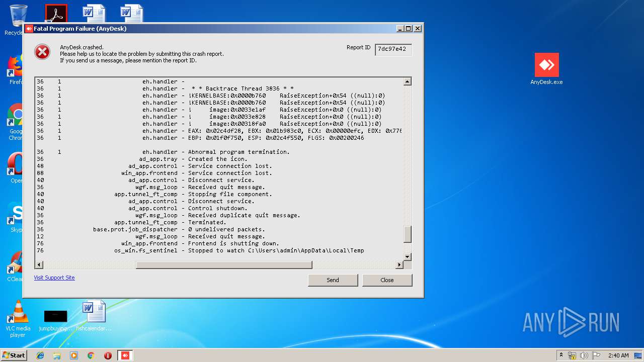The image size is (644, 362).
Task: Click the 'AnyDesk crashed.' message text
Action: click(x=82, y=47)
